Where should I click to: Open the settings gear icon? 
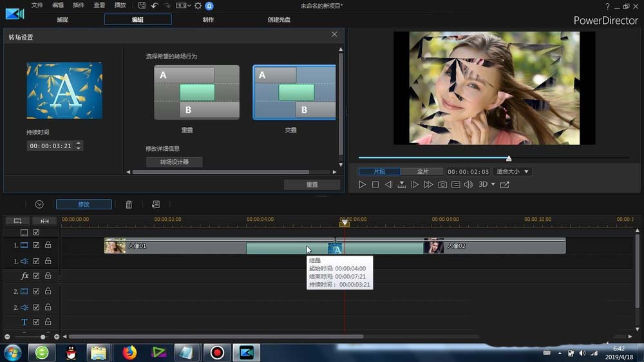[x=198, y=6]
